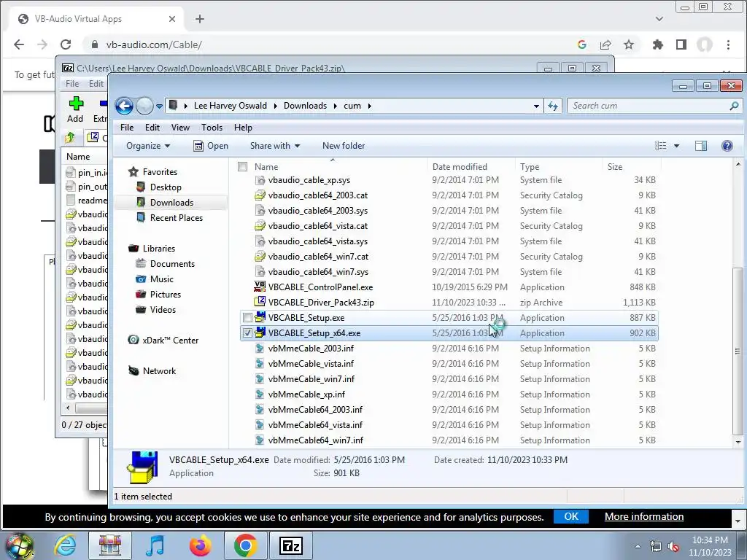Image resolution: width=747 pixels, height=560 pixels.
Task: Accept cookies with the OK button
Action: tap(570, 517)
